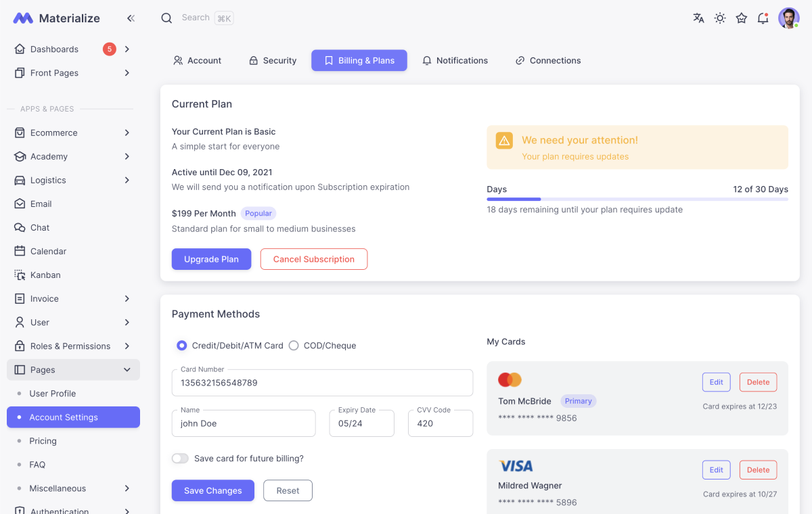This screenshot has width=812, height=514.
Task: Enable save card for future billing
Action: (180, 458)
